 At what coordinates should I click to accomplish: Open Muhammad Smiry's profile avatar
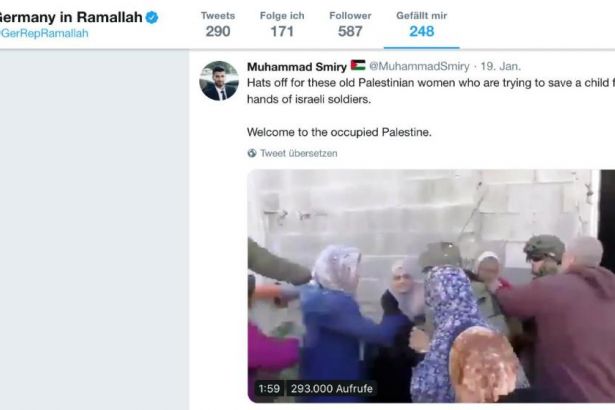pos(219,81)
